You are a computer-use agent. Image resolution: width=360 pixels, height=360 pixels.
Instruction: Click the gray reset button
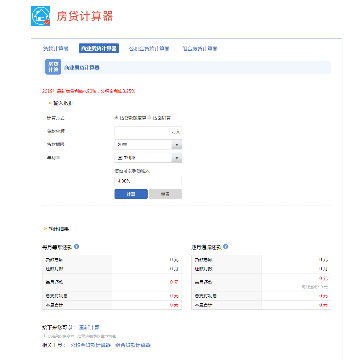point(165,194)
